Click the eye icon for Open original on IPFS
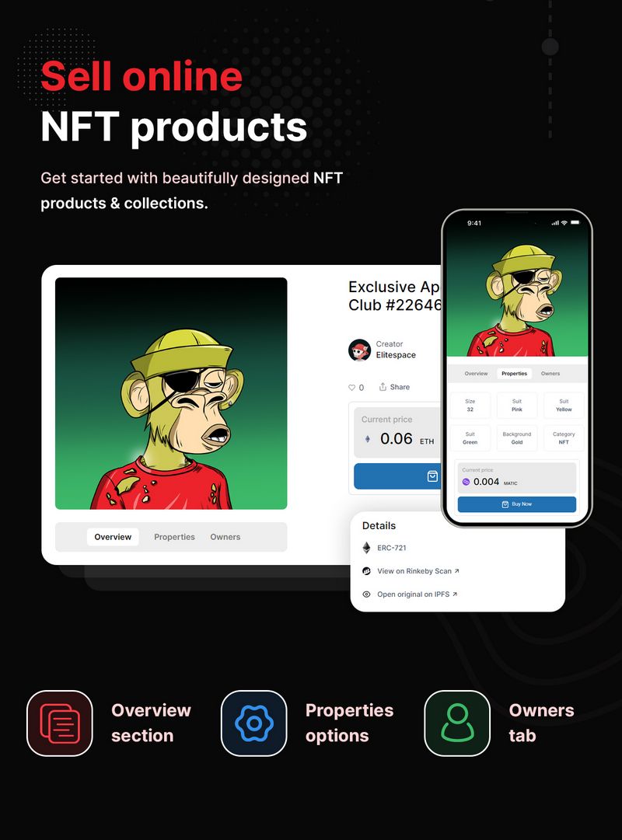 tap(367, 594)
